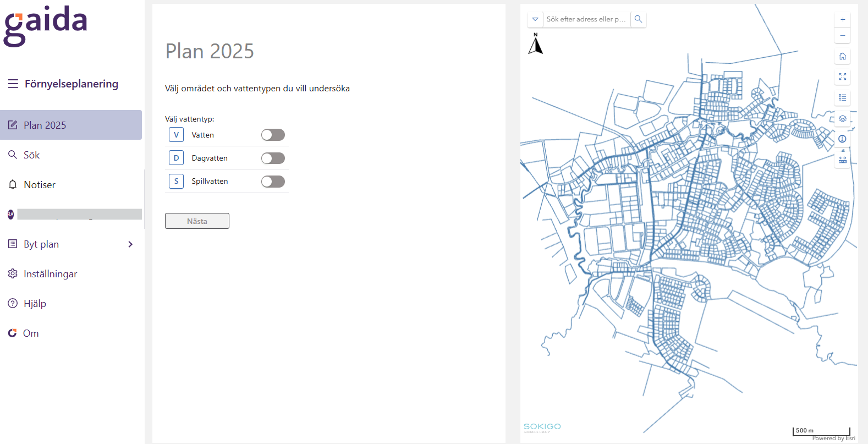Open the Hjälp page
The image size is (868, 444).
point(35,304)
